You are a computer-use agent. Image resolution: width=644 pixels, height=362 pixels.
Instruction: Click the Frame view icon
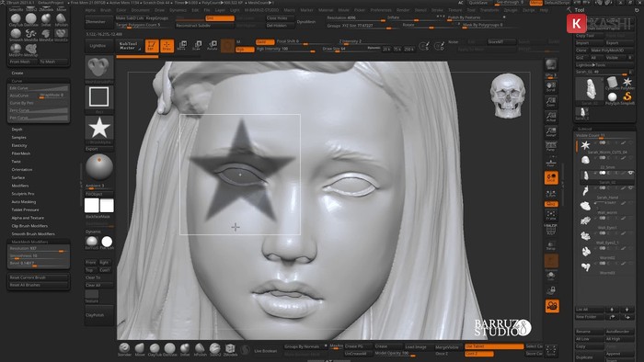[551, 215]
